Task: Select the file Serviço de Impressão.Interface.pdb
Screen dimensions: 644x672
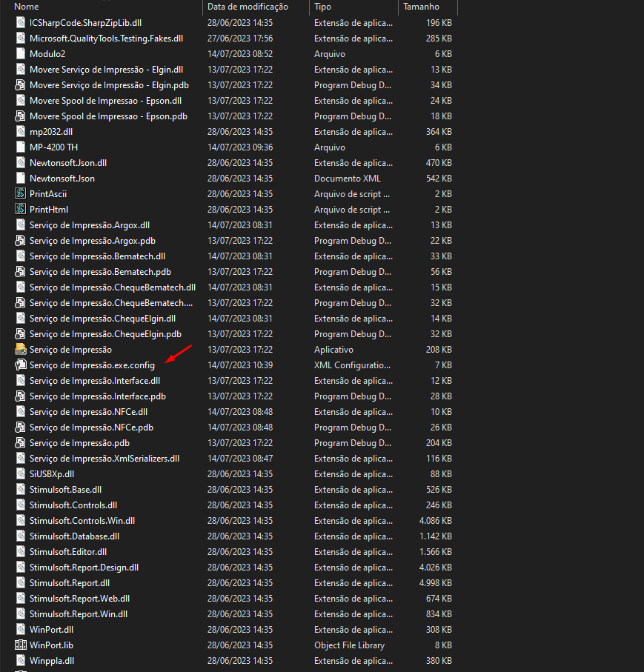Action: 98,396
